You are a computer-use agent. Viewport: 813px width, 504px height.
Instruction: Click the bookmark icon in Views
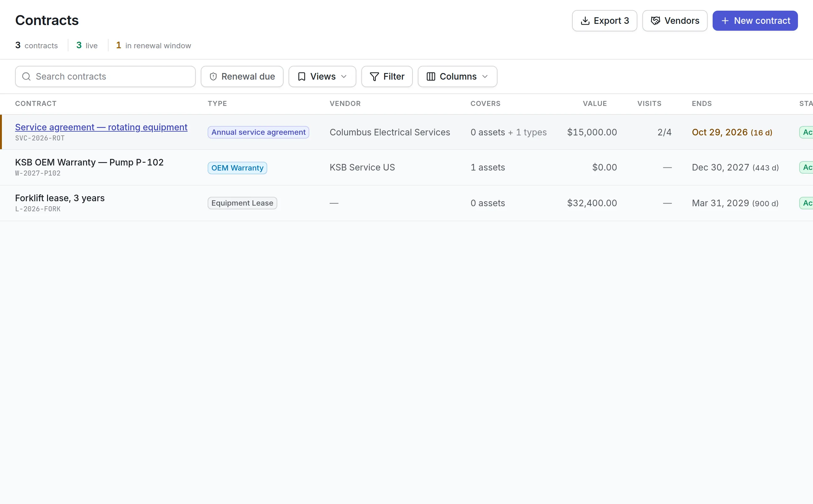pyautogui.click(x=301, y=77)
